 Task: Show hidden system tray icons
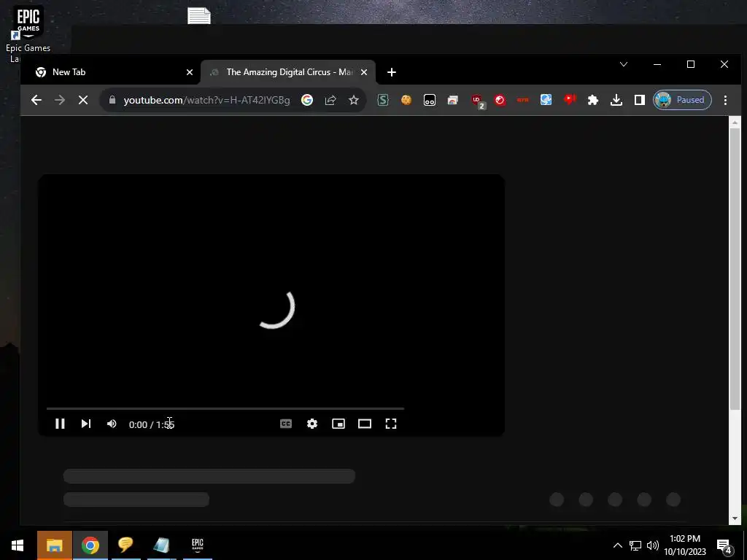click(x=617, y=545)
